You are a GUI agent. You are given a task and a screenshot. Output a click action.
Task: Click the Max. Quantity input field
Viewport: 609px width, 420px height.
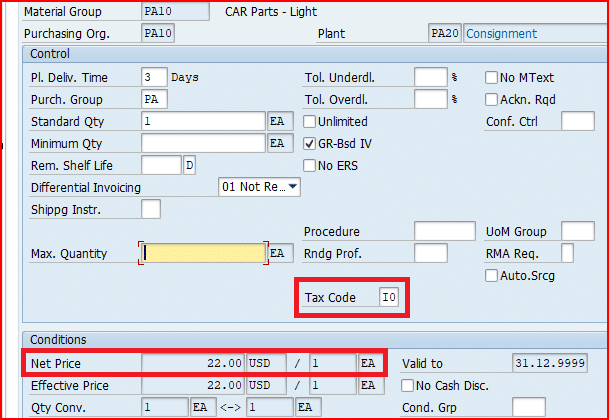tap(203, 253)
